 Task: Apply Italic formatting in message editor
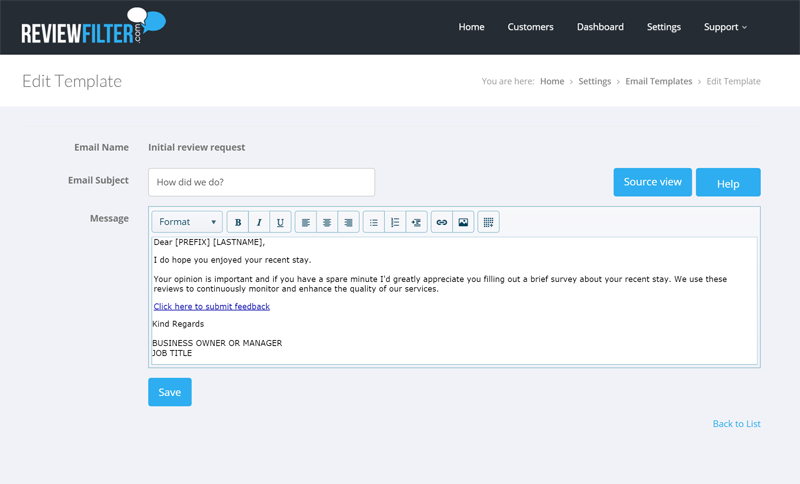[x=259, y=222]
